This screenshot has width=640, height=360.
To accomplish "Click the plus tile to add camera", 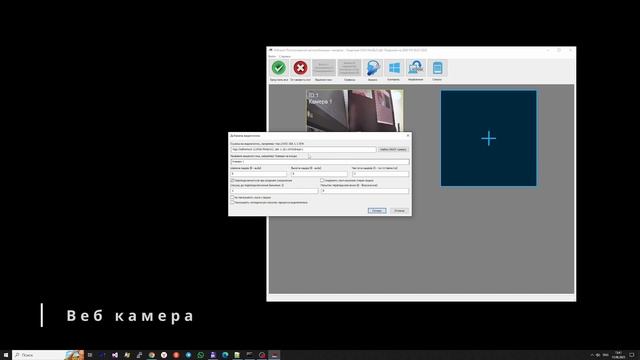I will coord(489,138).
